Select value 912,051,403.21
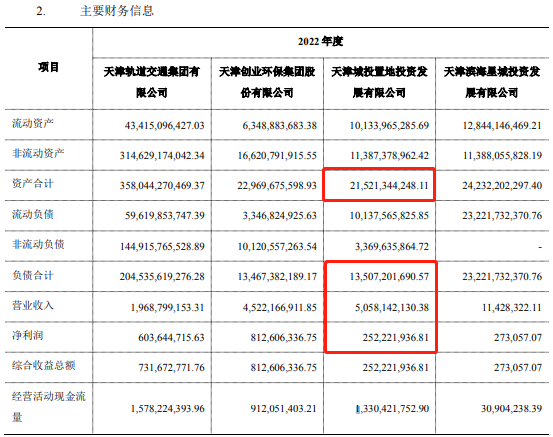The height and width of the screenshot is (437, 553). pyautogui.click(x=284, y=408)
